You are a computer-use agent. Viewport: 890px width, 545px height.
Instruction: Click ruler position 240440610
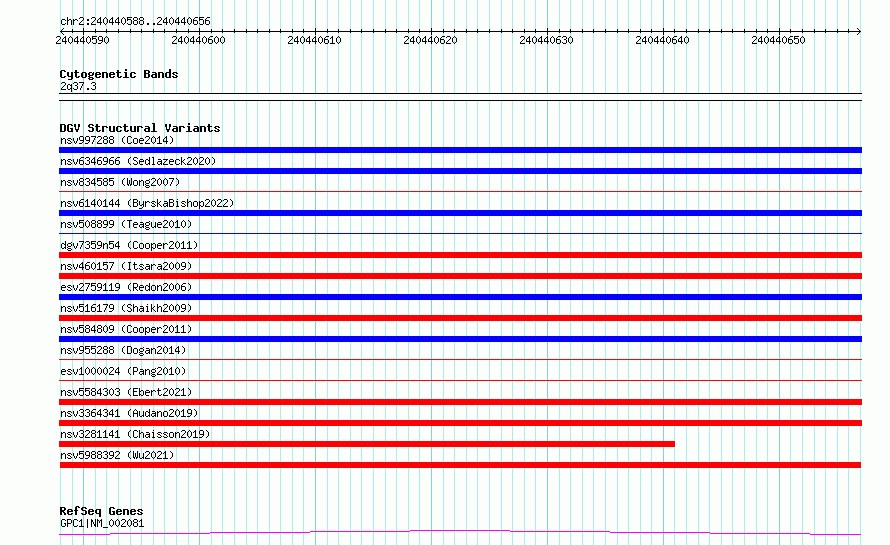314,40
